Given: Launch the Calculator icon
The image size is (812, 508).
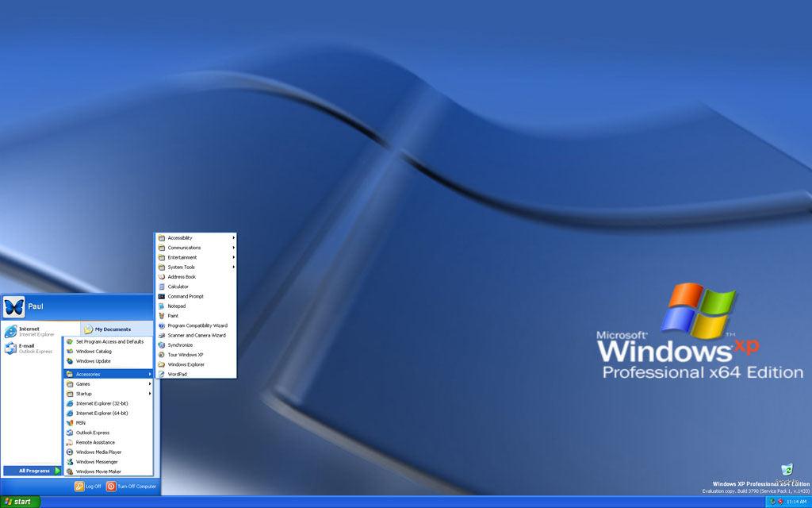Looking at the screenshot, I should click(162, 287).
